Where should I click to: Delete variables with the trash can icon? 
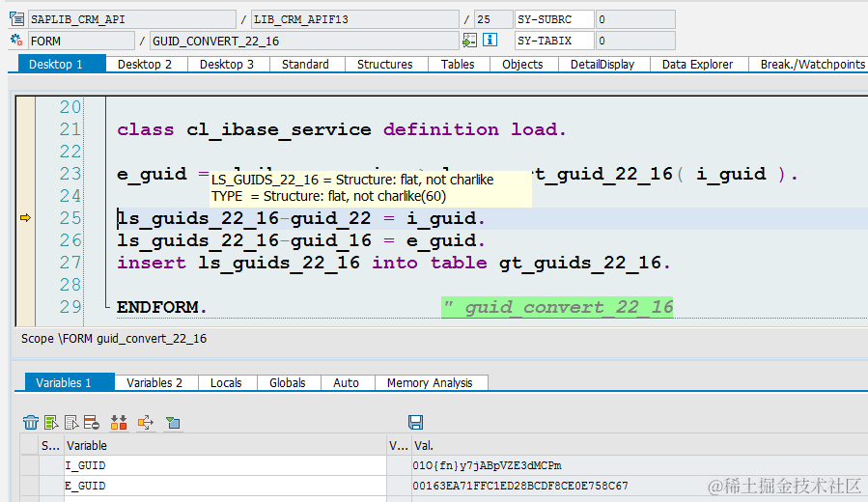point(31,423)
